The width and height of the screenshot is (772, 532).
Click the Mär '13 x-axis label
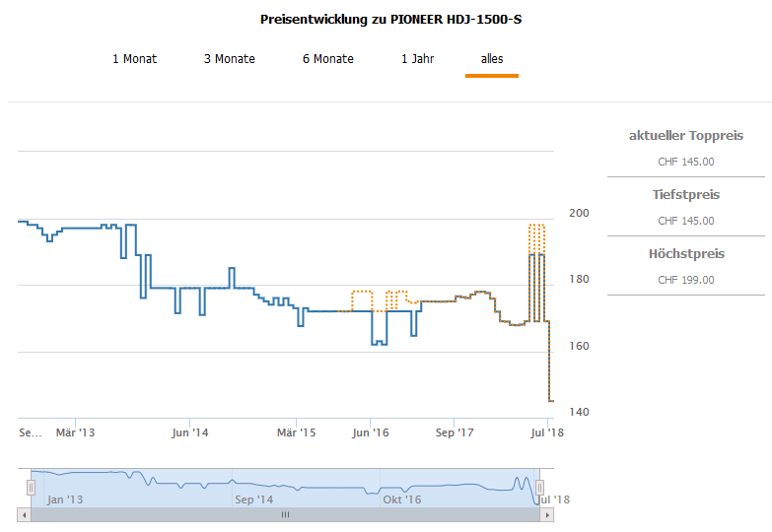point(75,432)
